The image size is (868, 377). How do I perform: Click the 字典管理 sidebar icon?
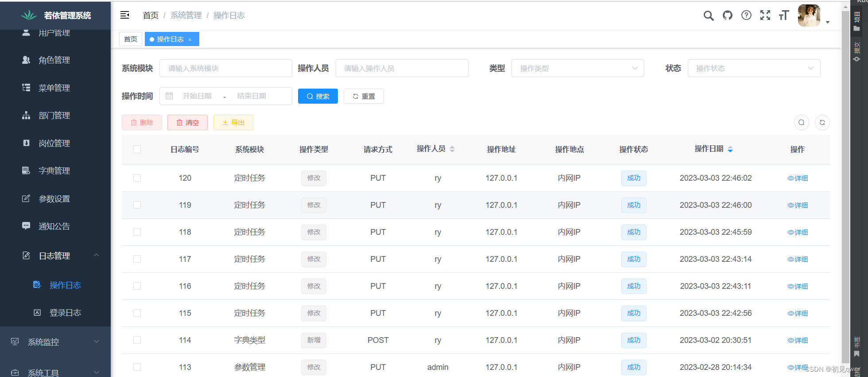(26, 171)
